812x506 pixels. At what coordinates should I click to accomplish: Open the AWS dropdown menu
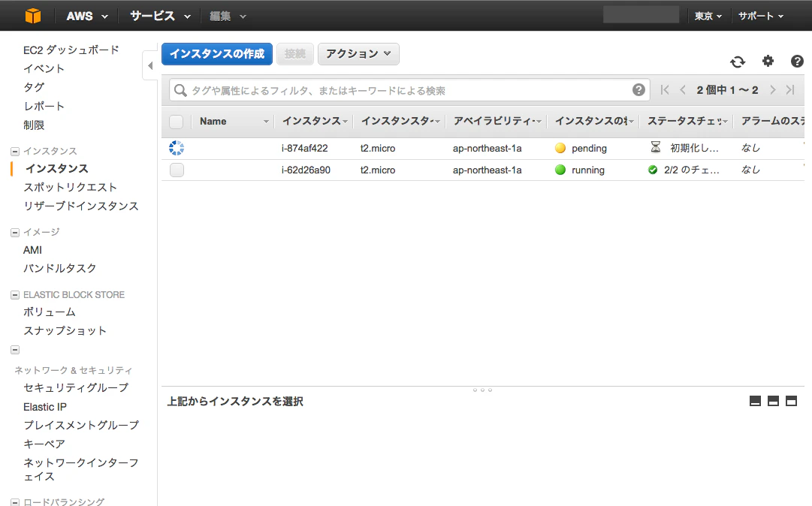pyautogui.click(x=87, y=16)
